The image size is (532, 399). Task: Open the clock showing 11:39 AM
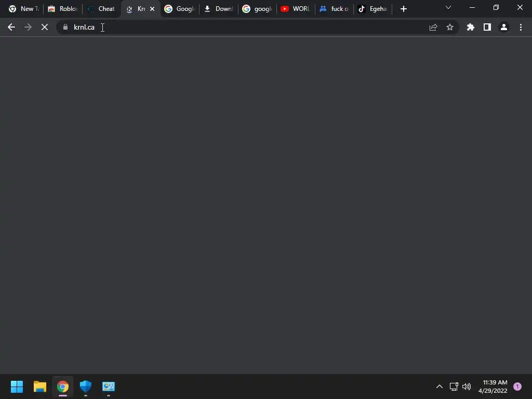point(493,387)
